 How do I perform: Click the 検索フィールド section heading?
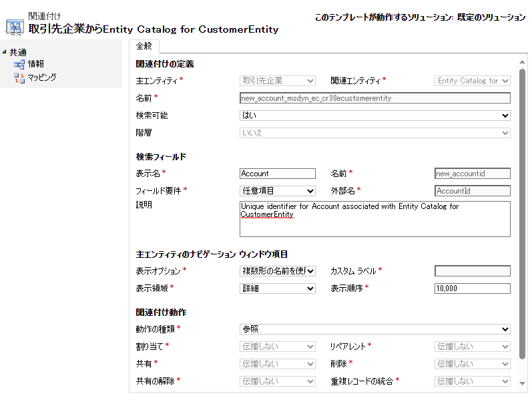(161, 156)
